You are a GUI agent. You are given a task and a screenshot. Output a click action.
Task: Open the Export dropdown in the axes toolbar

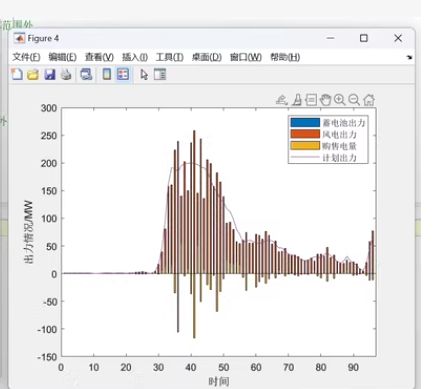pos(282,100)
